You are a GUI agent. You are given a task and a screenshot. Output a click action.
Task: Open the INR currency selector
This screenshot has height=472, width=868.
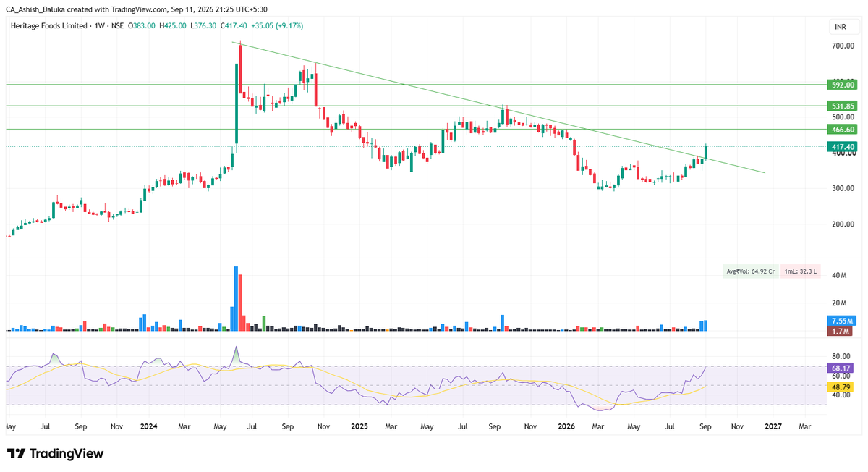[x=841, y=27]
